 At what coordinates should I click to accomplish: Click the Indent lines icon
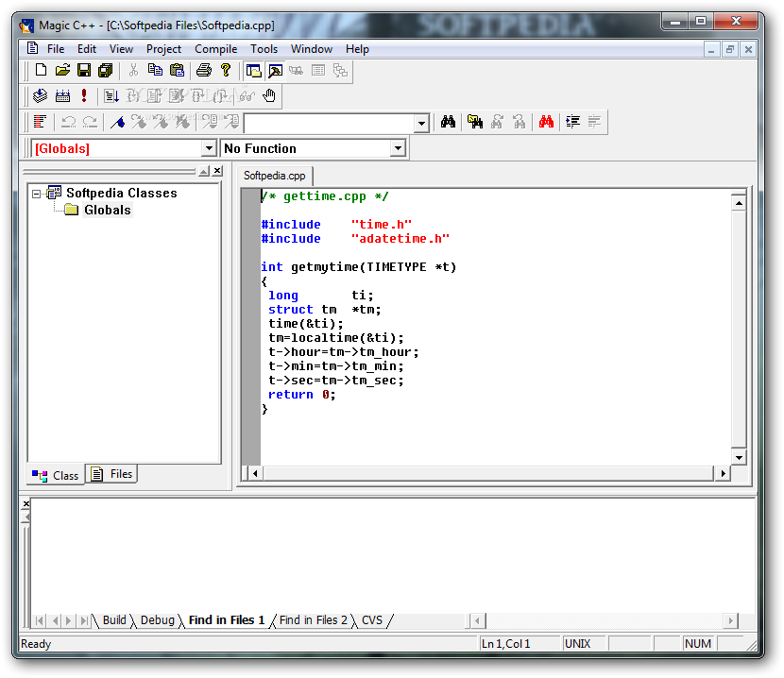(x=572, y=122)
